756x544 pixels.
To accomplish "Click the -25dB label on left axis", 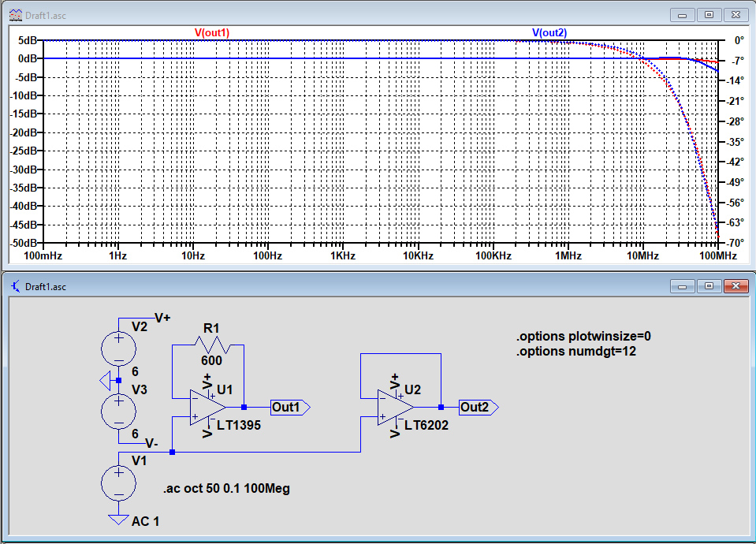I will tap(23, 151).
